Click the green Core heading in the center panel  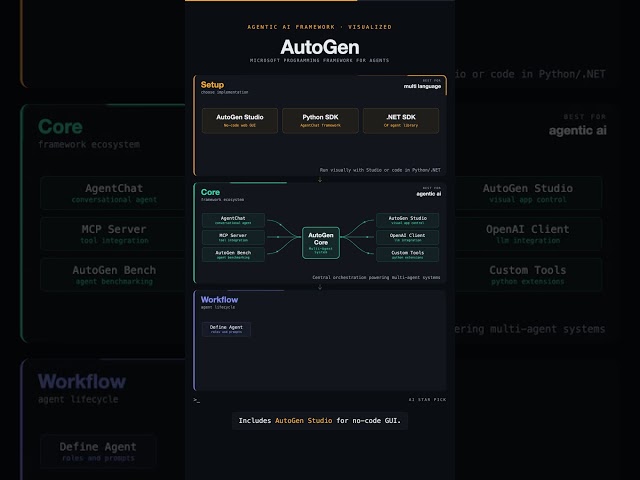(210, 192)
